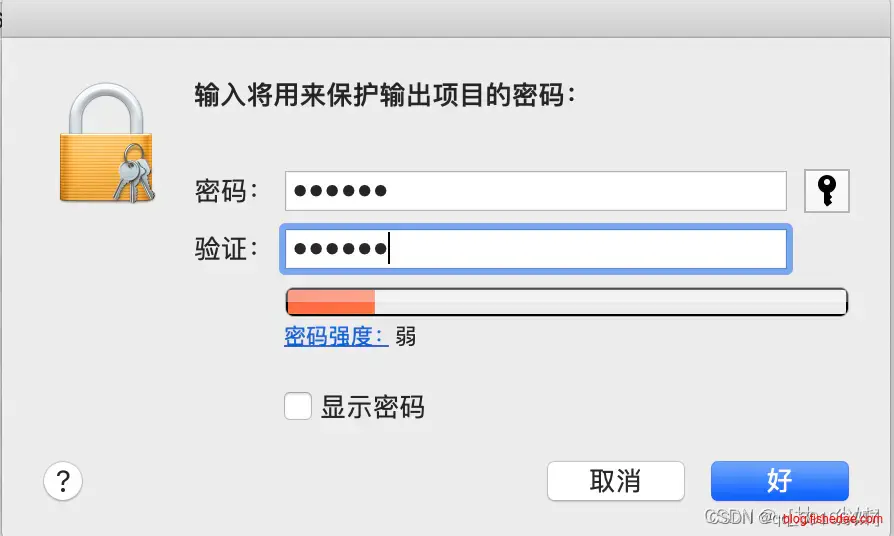Click the red filled part of the strength bar
894x536 pixels.
(x=330, y=302)
